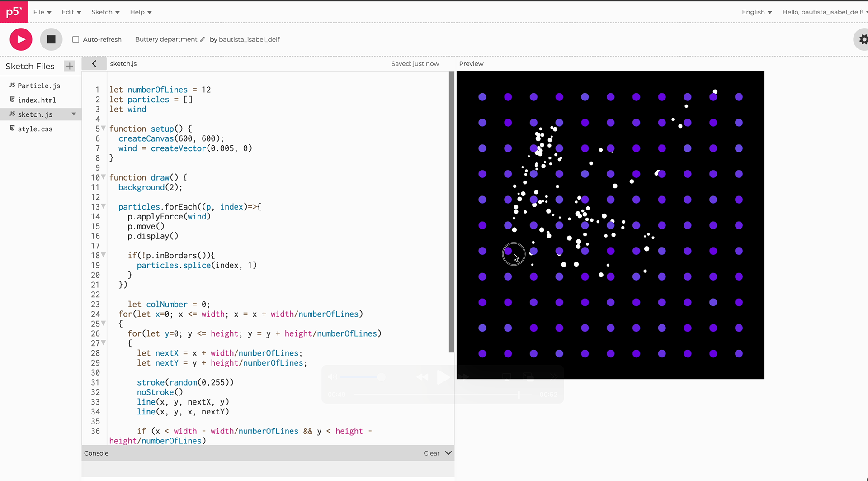
Task: Open the Edit menu
Action: click(71, 12)
